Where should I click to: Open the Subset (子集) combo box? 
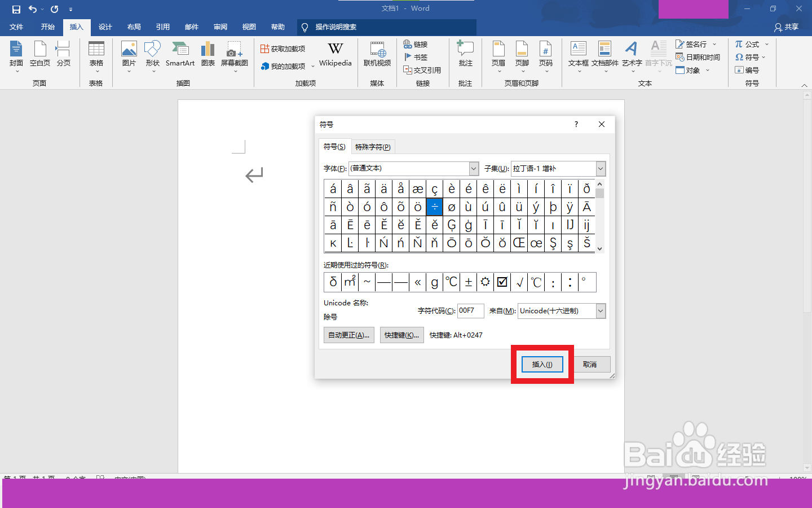558,168
